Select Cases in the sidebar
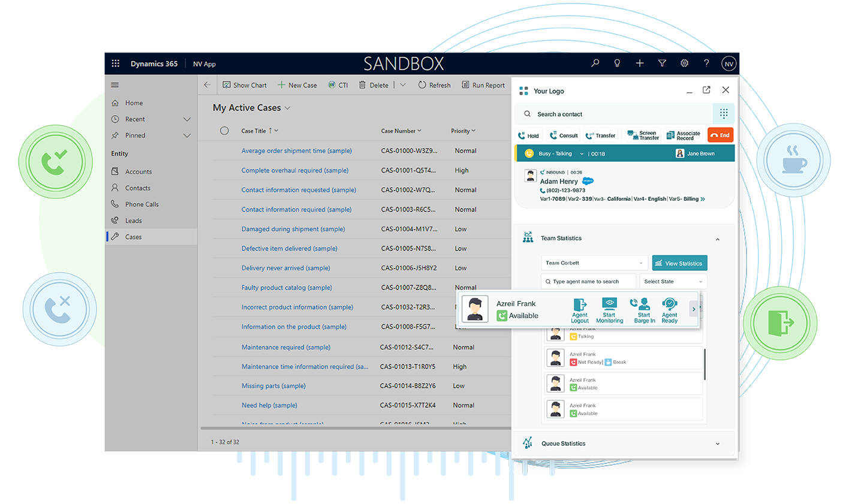This screenshot has height=504, width=849. pos(151,237)
